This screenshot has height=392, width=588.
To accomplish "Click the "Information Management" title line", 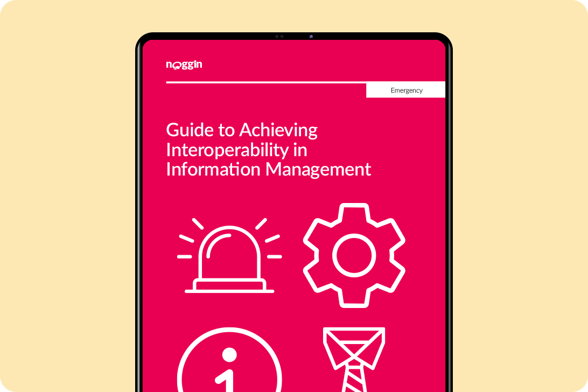I will [268, 169].
